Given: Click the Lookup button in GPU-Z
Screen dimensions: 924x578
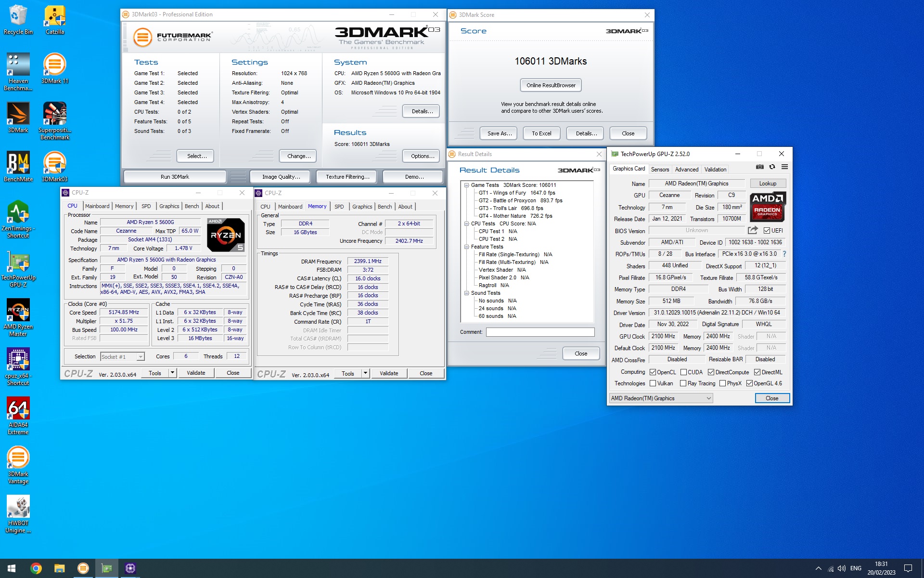Looking at the screenshot, I should pos(768,184).
